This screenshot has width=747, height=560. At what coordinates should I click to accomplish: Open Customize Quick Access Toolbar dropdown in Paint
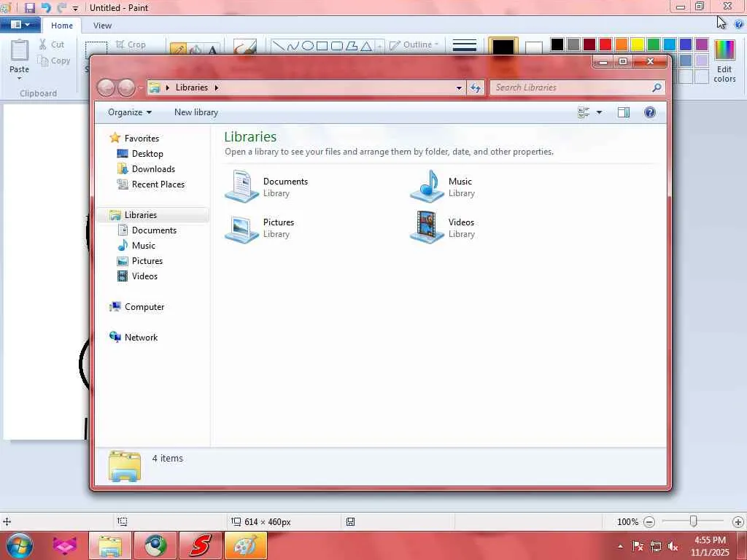75,8
